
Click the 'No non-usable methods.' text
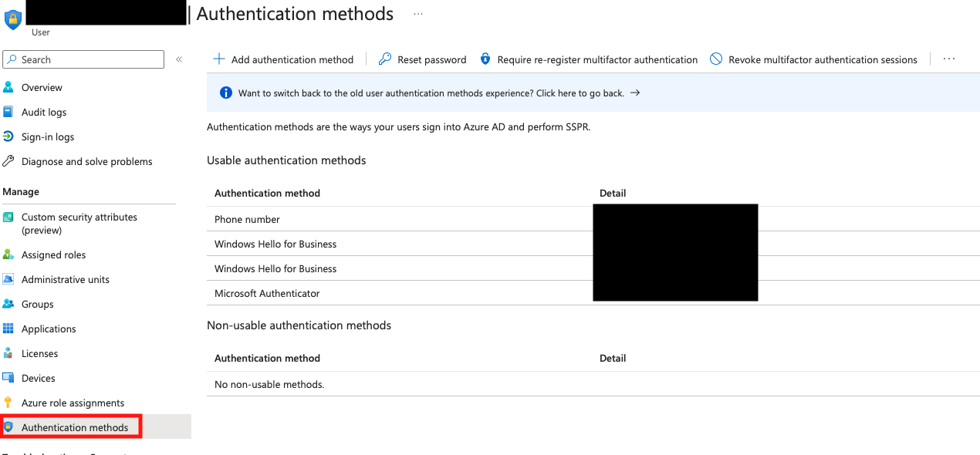coord(269,385)
